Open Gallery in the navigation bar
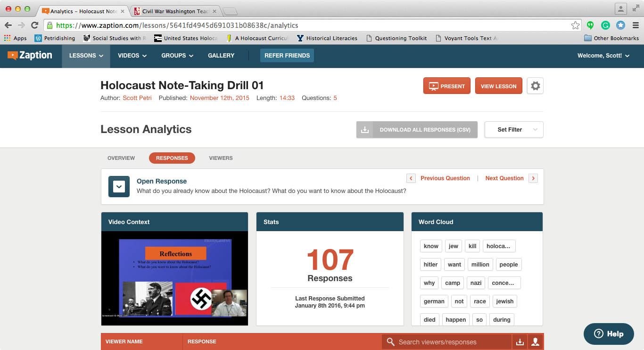Screen dimensions: 644x350 tap(221, 56)
